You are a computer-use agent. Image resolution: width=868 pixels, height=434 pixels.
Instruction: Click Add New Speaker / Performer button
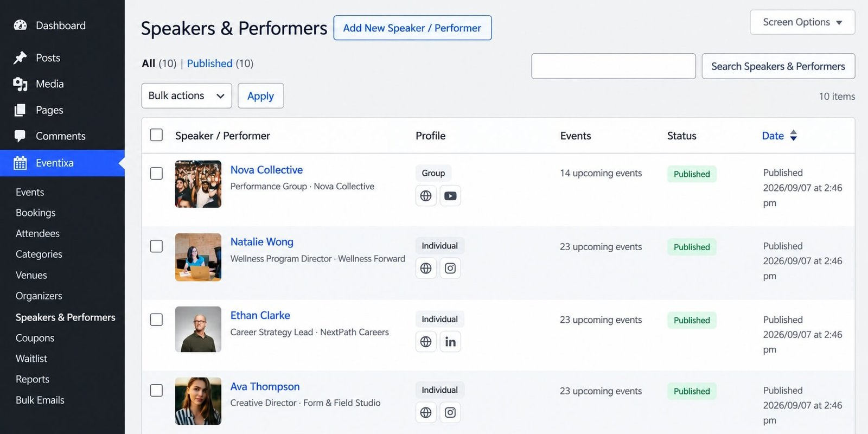click(x=412, y=28)
